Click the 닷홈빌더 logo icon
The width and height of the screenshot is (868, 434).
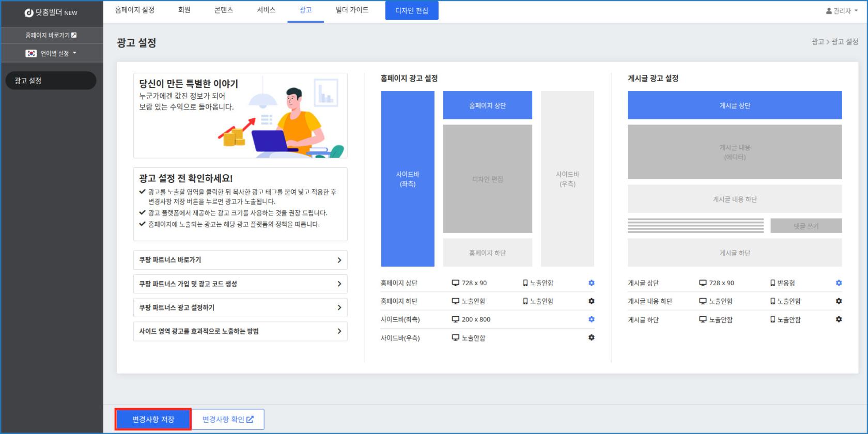[29, 13]
